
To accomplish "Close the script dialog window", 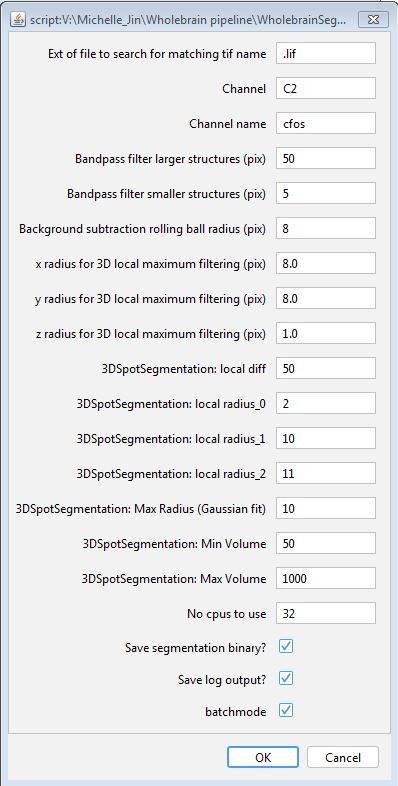I will pos(372,20).
